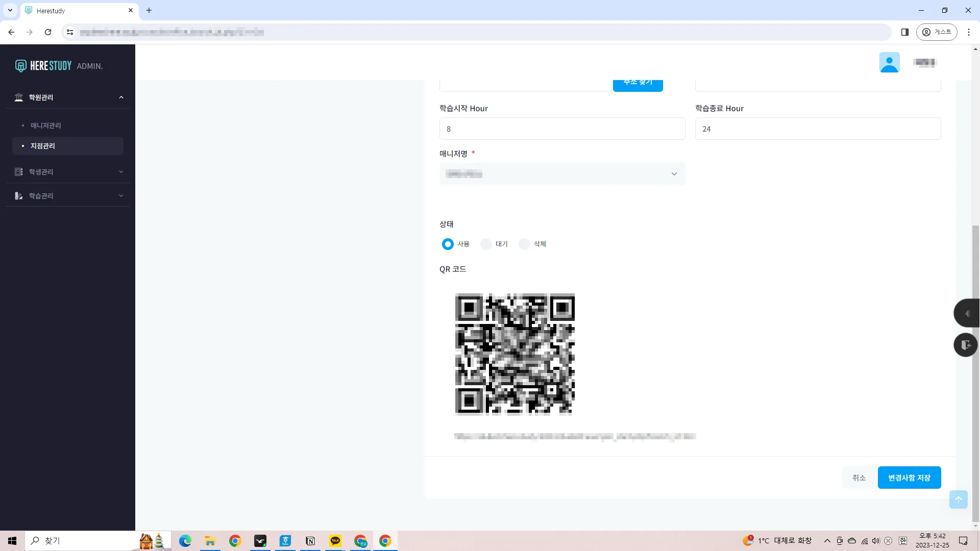Select the 대기 status radio button
This screenshot has height=551, width=980.
click(x=486, y=244)
